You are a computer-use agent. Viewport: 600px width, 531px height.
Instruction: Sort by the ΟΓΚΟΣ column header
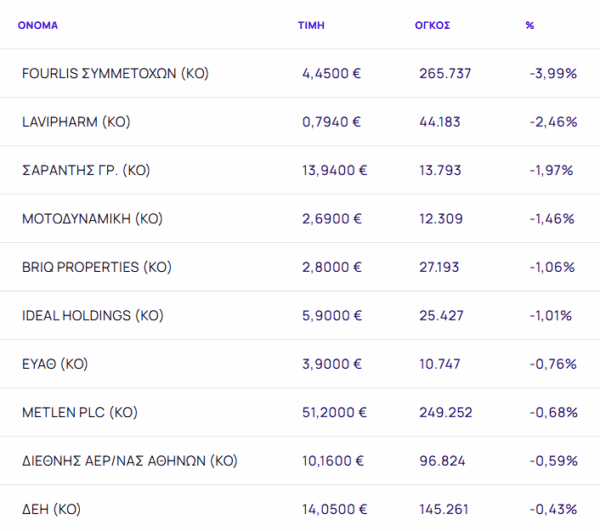click(x=432, y=25)
